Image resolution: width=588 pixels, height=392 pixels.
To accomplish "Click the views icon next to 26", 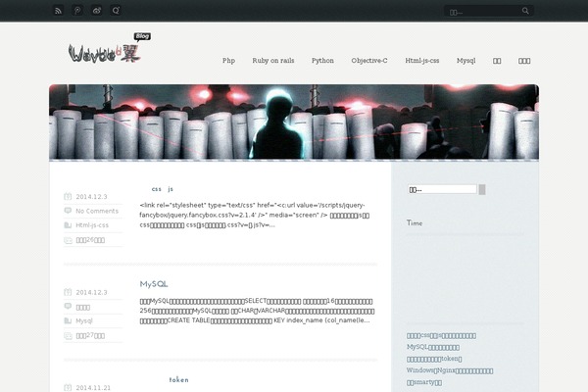I will [68, 240].
